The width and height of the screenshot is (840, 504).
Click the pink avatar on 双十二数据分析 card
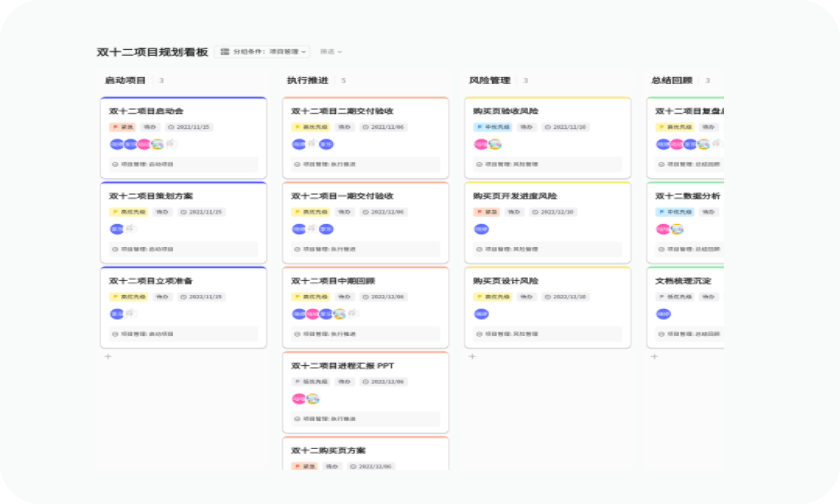[x=663, y=229]
